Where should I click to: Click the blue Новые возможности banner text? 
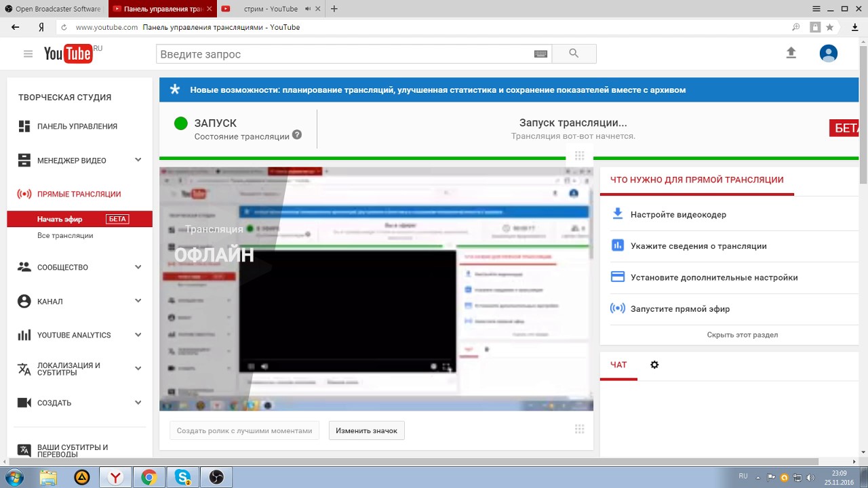click(x=437, y=89)
